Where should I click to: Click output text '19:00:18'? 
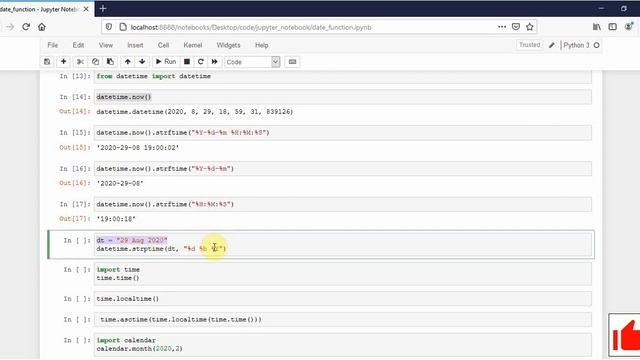116,219
